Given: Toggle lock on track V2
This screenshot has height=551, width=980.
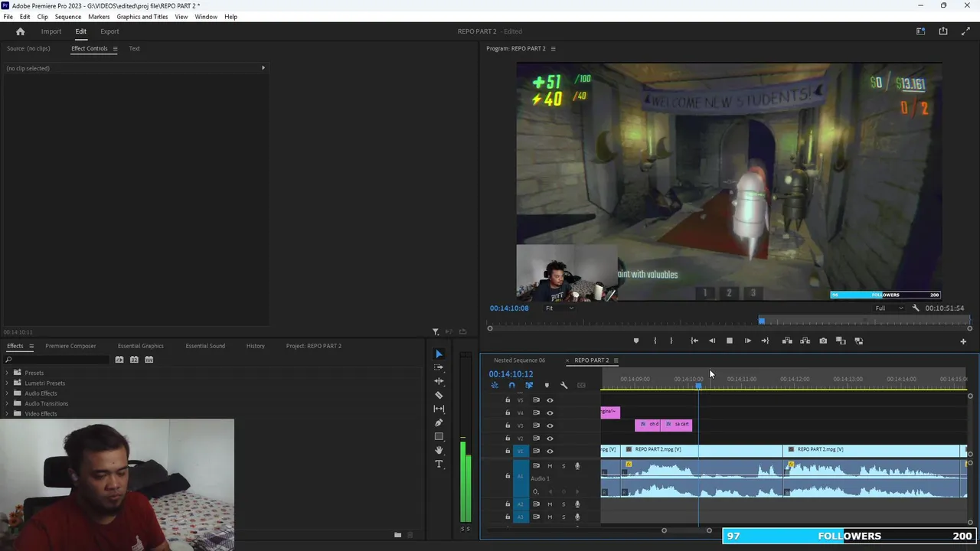Looking at the screenshot, I should pyautogui.click(x=507, y=439).
